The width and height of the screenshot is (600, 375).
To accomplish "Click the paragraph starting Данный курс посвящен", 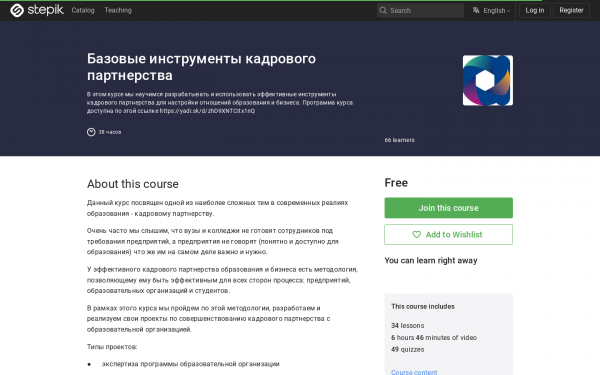I will (217, 208).
